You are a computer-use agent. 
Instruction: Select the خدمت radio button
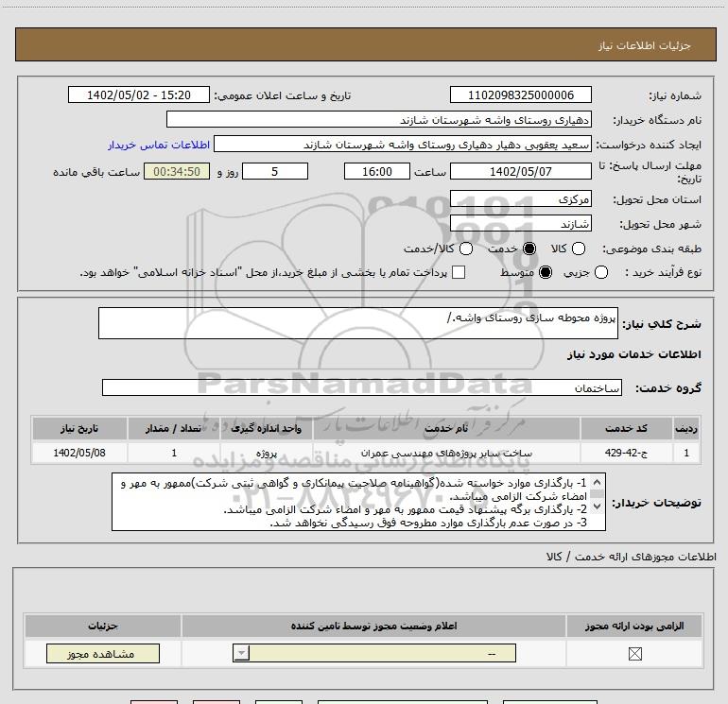coord(529,249)
